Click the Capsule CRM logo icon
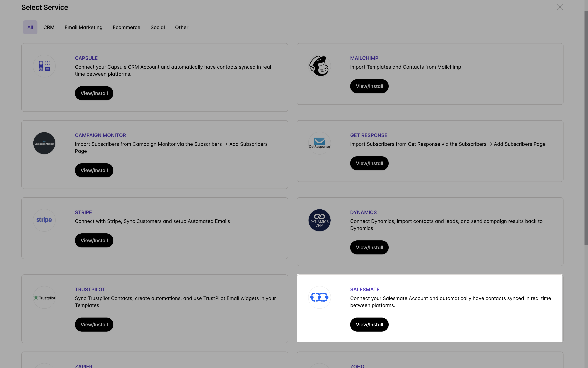 point(44,66)
